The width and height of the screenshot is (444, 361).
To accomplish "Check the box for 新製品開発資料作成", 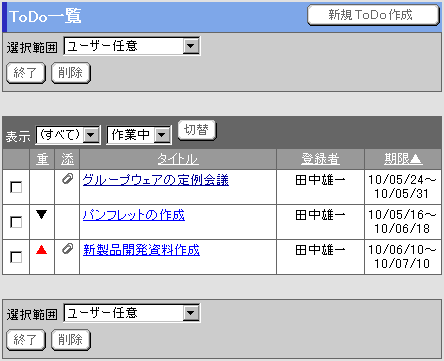I will coord(16,257).
